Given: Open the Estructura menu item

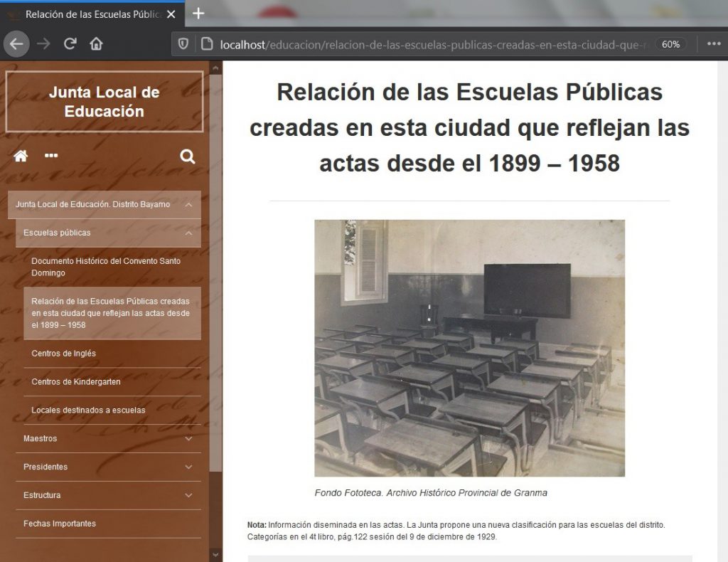Looking at the screenshot, I should coord(42,495).
